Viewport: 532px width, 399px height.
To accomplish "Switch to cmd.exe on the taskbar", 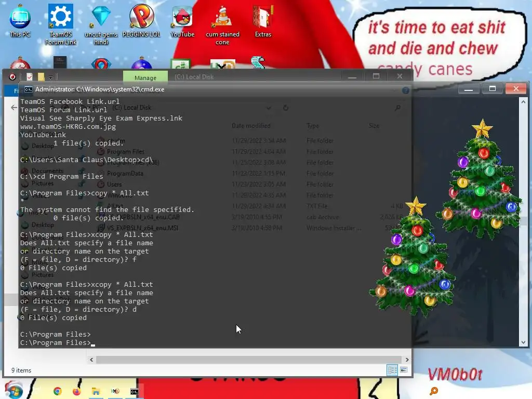I will coord(135,392).
